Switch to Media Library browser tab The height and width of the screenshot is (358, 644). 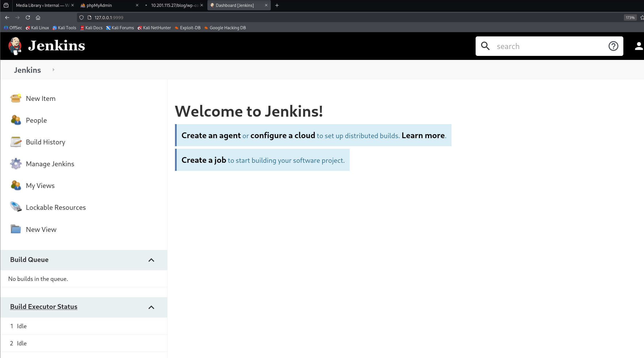(42, 5)
